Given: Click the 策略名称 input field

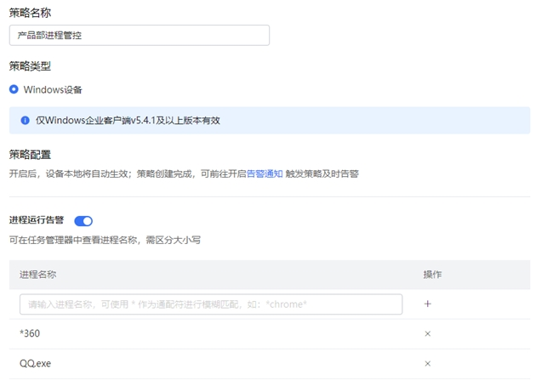Looking at the screenshot, I should [x=140, y=35].
